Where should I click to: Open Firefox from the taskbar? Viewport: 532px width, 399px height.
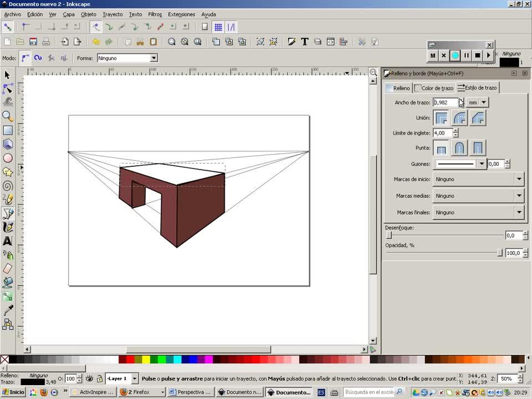141,392
